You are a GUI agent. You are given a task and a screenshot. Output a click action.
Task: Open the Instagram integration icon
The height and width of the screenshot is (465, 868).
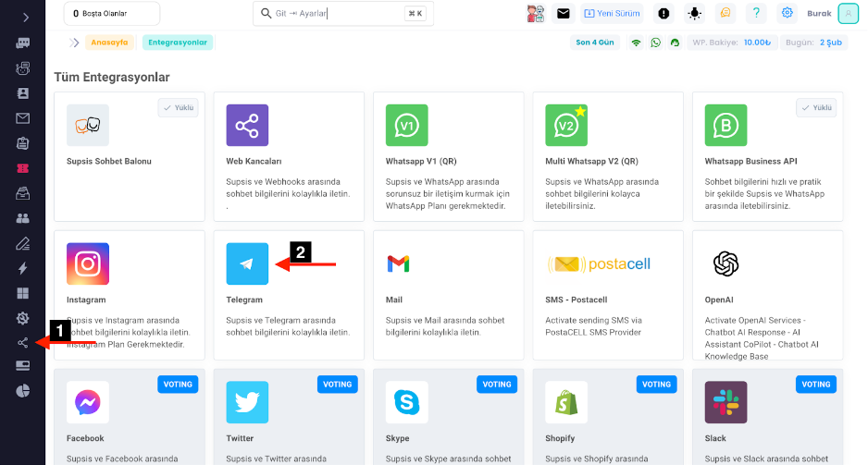pyautogui.click(x=88, y=263)
